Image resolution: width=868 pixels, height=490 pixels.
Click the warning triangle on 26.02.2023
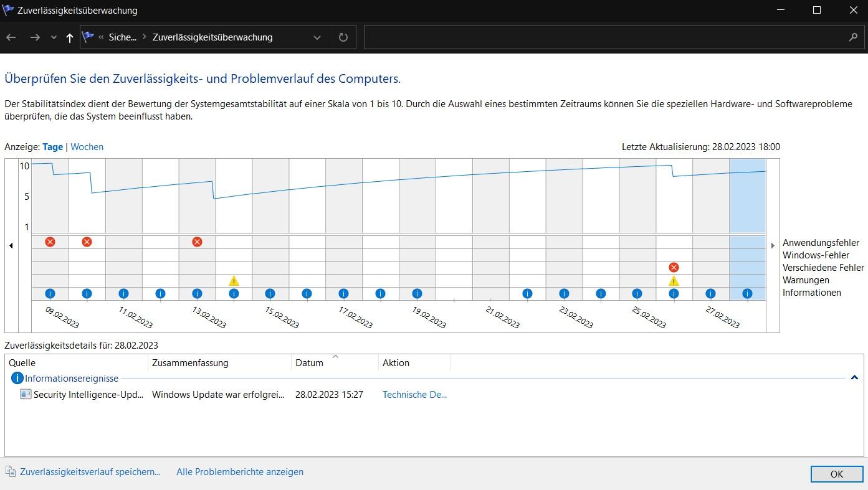click(x=674, y=281)
